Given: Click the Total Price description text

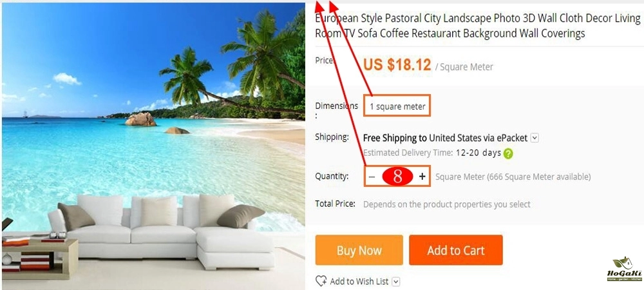Looking at the screenshot, I should (x=447, y=204).
